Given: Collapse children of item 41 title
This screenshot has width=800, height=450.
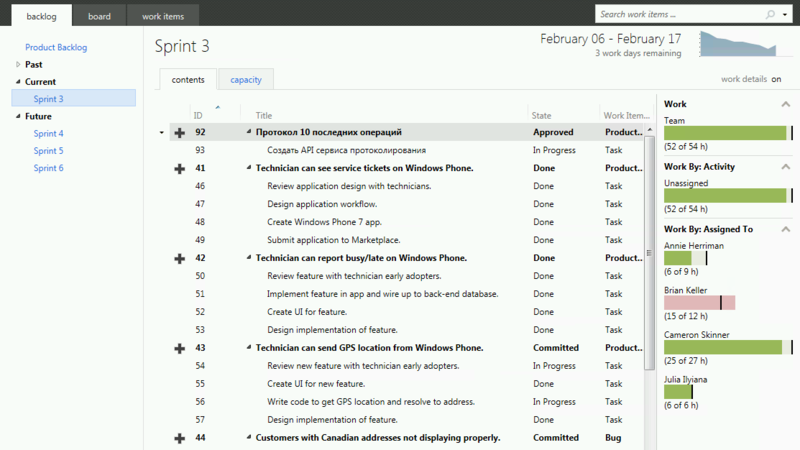Looking at the screenshot, I should click(249, 167).
